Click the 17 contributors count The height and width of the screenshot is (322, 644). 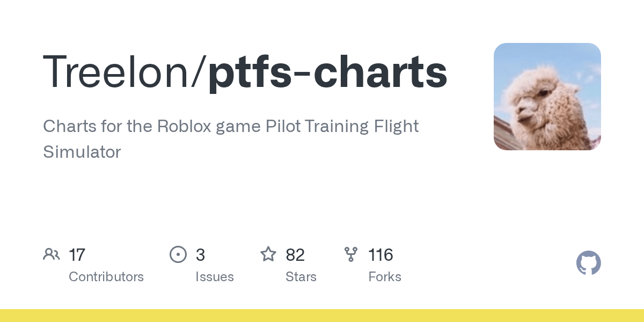tap(77, 254)
